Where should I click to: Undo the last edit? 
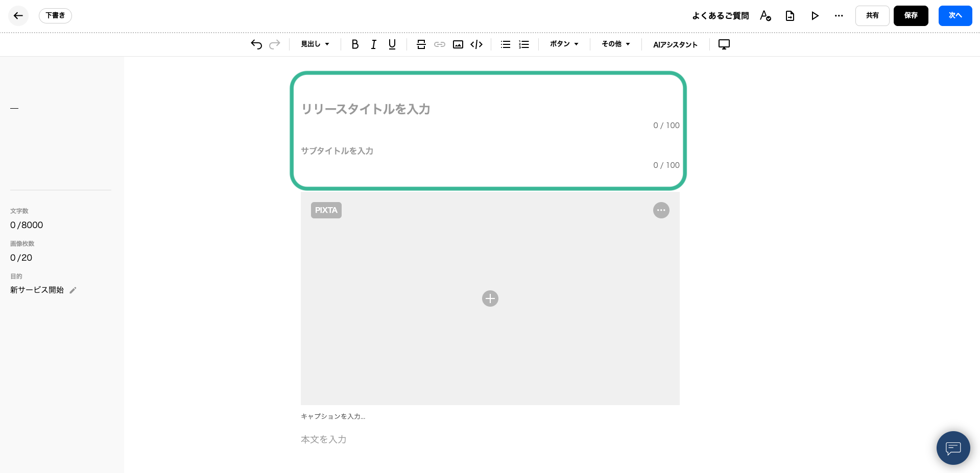(256, 44)
